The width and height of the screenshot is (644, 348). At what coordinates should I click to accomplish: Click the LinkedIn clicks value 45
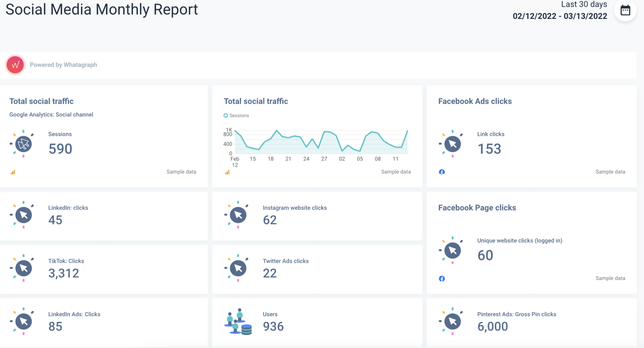tap(55, 220)
